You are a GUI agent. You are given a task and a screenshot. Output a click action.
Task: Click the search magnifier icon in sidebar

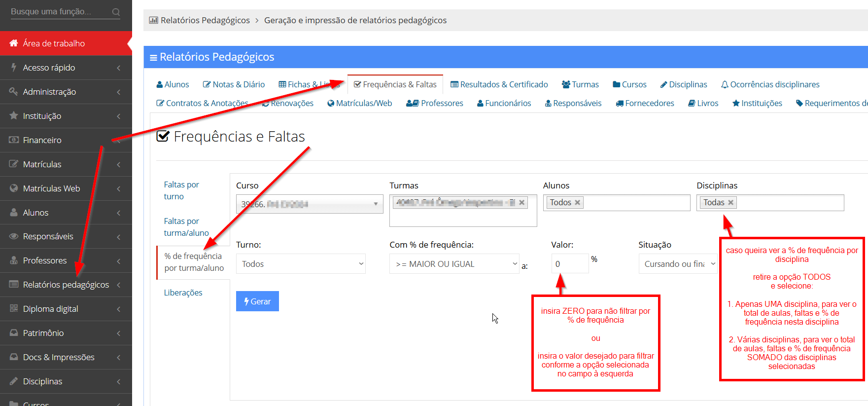[x=116, y=12]
